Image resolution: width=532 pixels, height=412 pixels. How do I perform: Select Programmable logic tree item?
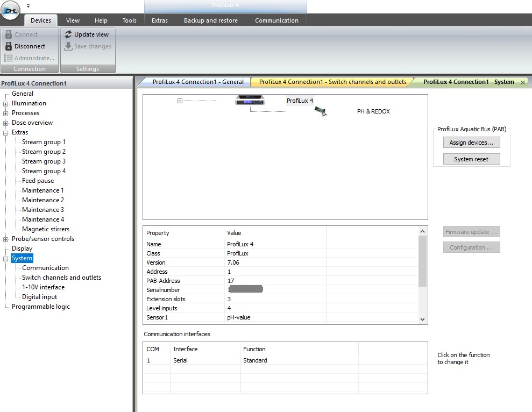(41, 307)
